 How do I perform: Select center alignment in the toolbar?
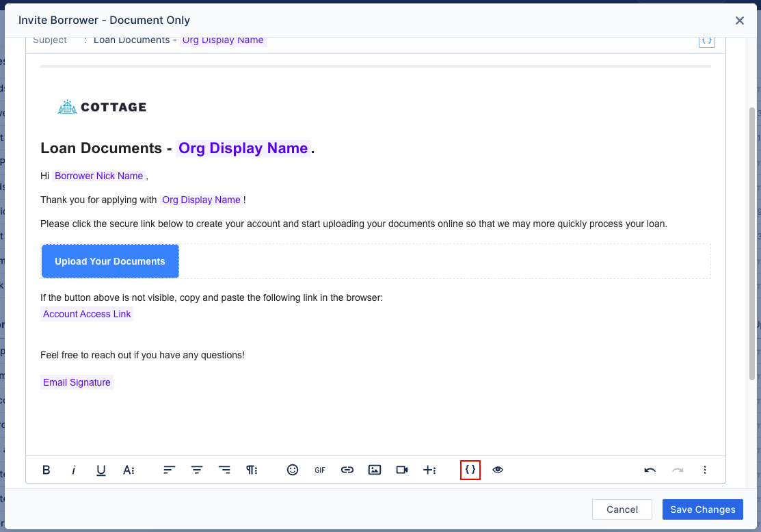pyautogui.click(x=196, y=470)
